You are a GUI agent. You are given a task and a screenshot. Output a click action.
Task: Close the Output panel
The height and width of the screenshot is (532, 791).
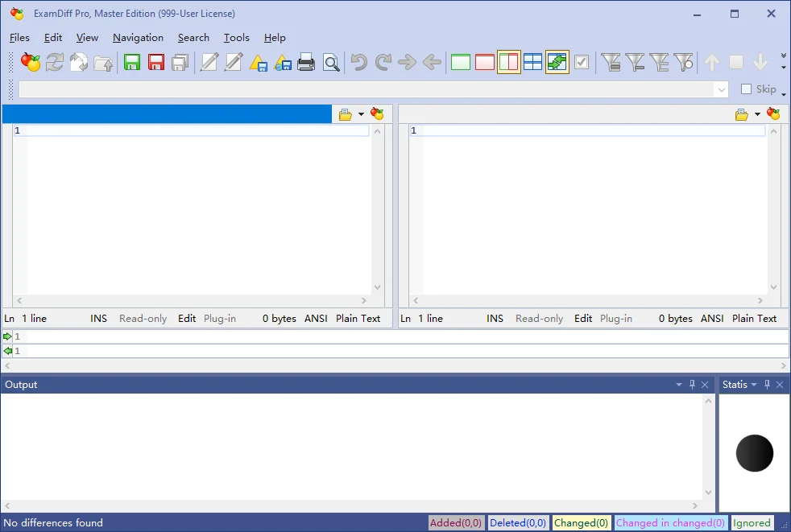point(705,385)
